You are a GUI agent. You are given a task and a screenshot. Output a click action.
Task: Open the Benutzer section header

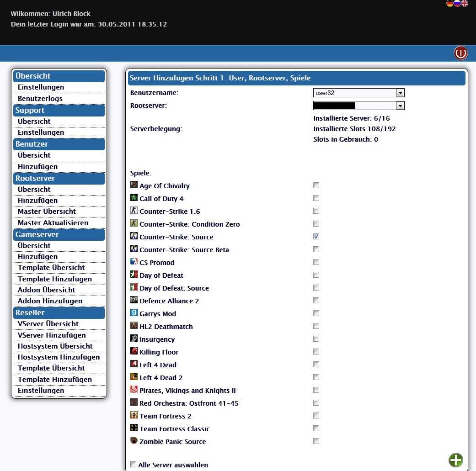(59, 144)
